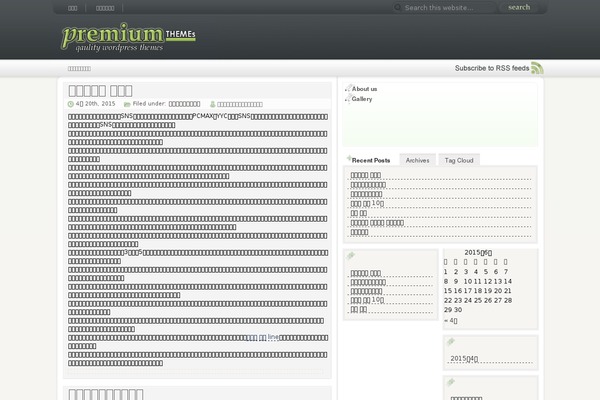Open the first post title heading
The image size is (600, 400).
pos(100,91)
